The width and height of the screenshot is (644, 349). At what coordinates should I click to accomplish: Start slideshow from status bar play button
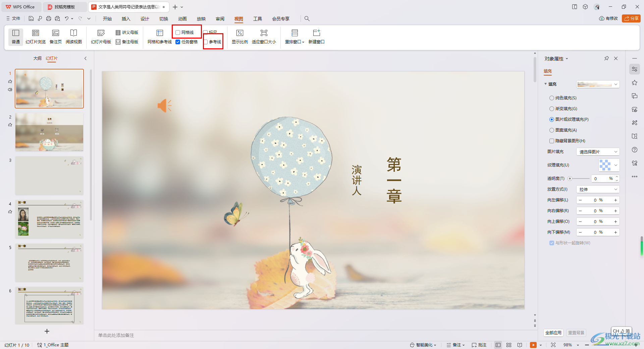533,345
